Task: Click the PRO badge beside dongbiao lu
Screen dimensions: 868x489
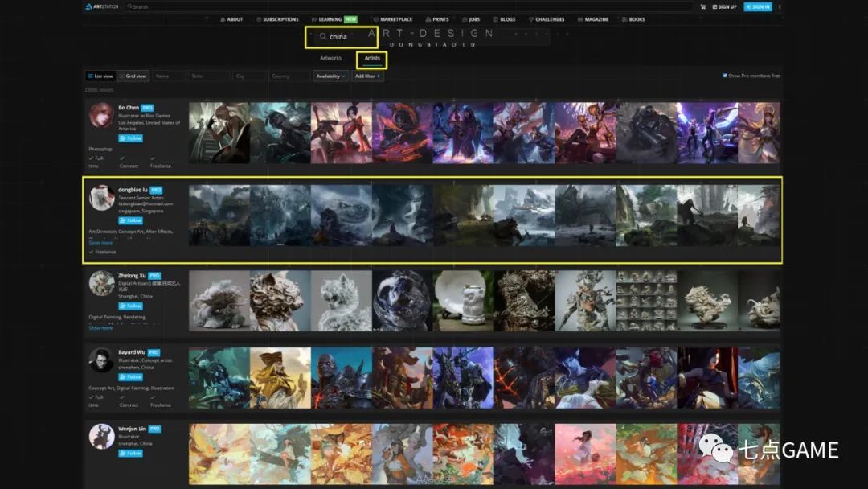Action: (156, 190)
